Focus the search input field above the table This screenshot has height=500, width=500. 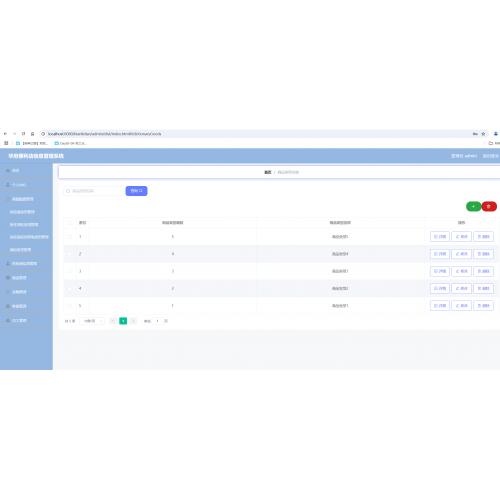point(93,191)
